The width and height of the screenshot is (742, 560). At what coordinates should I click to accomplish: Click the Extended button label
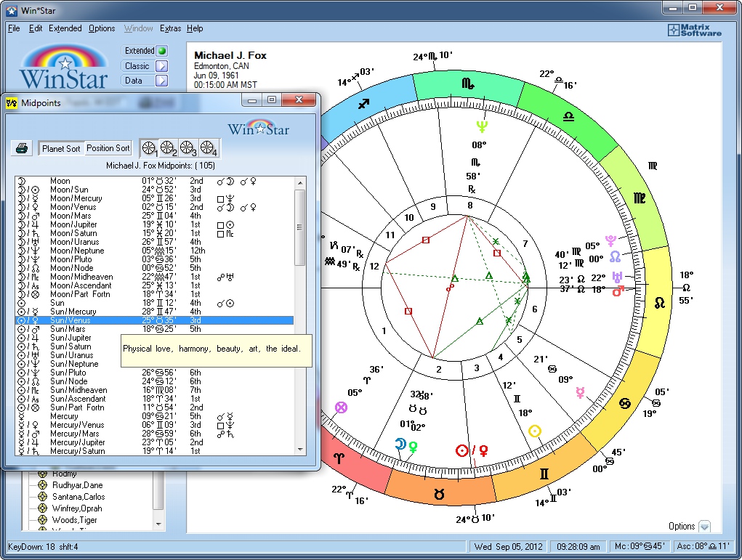pos(140,51)
